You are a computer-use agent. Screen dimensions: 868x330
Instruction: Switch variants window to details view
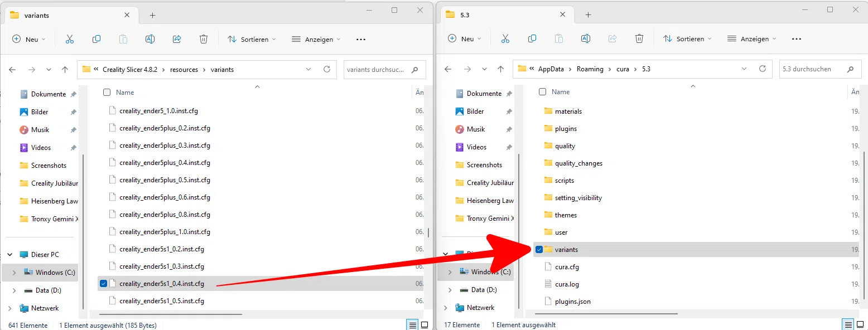(412, 325)
